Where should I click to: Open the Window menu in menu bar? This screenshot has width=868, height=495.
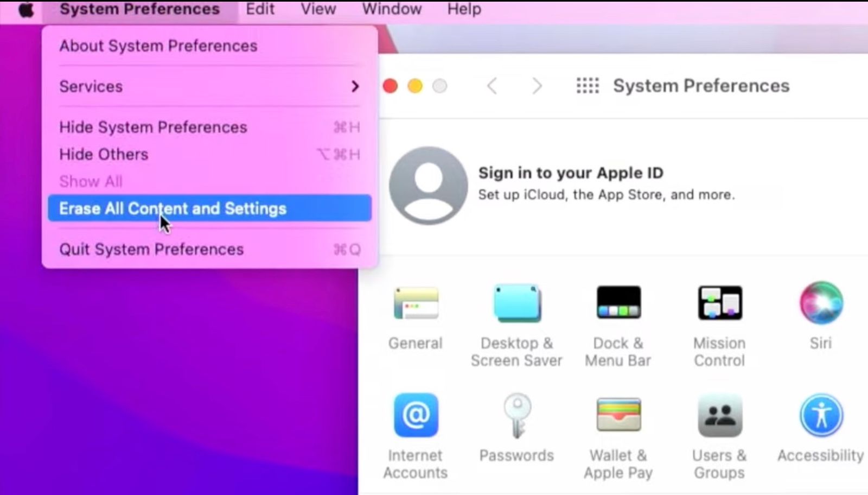[392, 9]
